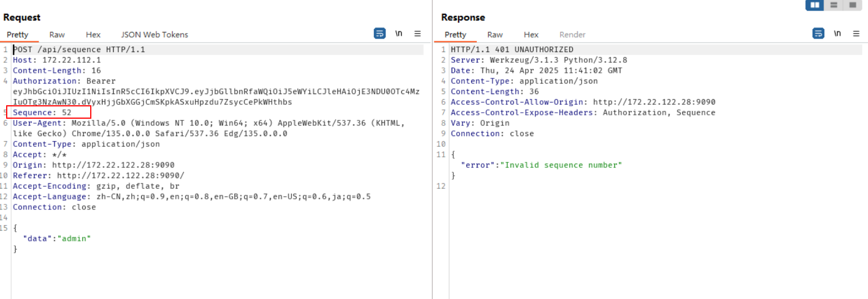Click request Connection: close header
The width and height of the screenshot is (868, 299).
(54, 207)
